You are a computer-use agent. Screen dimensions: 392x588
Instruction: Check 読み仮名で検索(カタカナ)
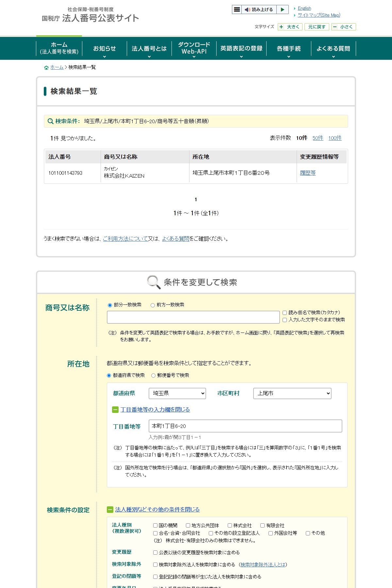(x=285, y=313)
